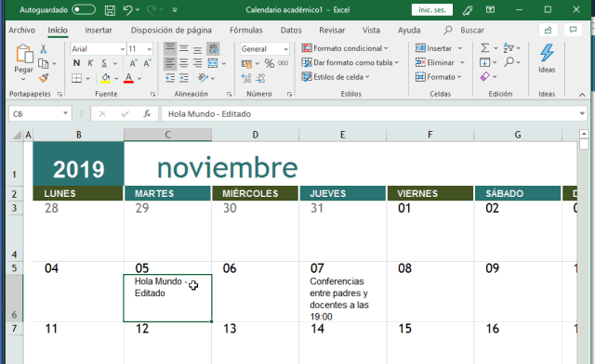Open the font size dropdown
This screenshot has width=595, height=364.
tap(149, 49)
